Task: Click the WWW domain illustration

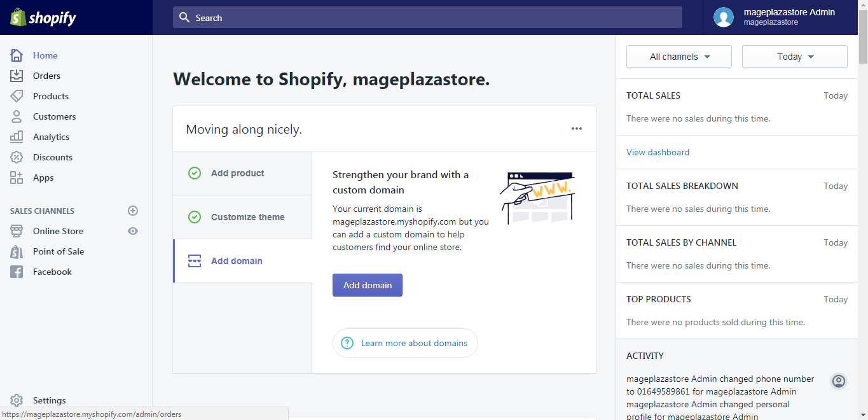Action: (537, 198)
